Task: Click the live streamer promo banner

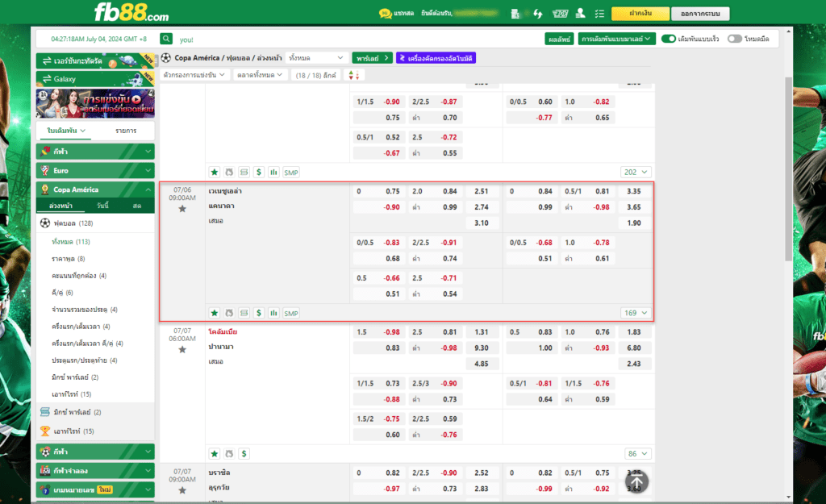Action: (95, 103)
